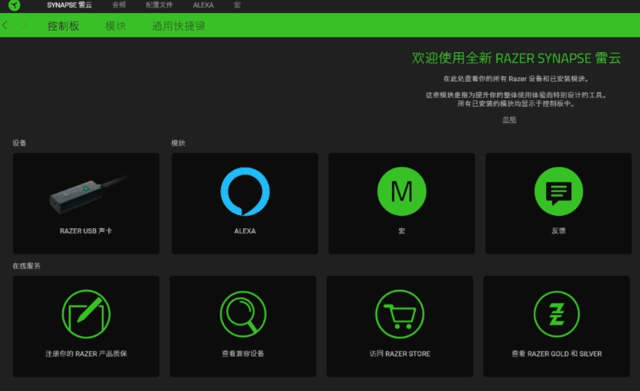Click the RAZER USB 声卡 label

click(x=86, y=231)
